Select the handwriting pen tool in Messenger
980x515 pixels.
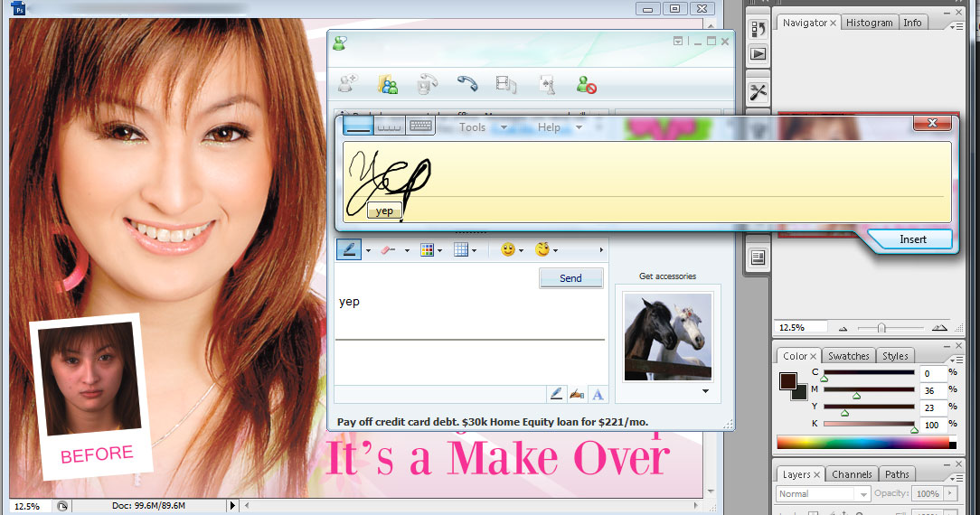[349, 249]
